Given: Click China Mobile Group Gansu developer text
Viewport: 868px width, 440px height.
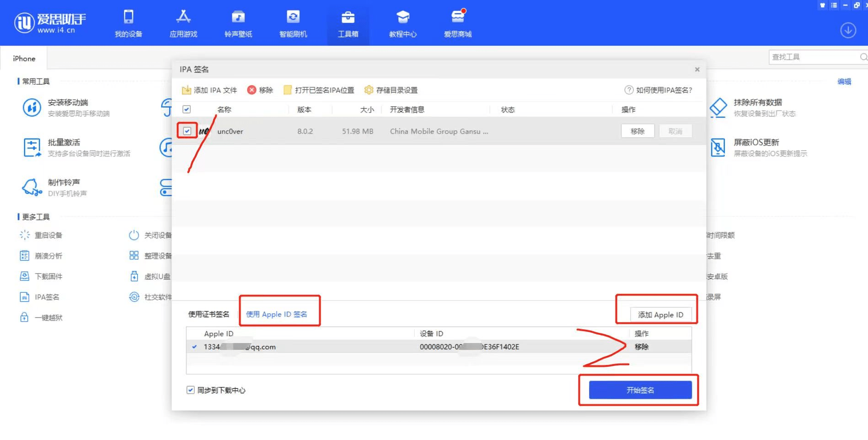Looking at the screenshot, I should coord(439,131).
